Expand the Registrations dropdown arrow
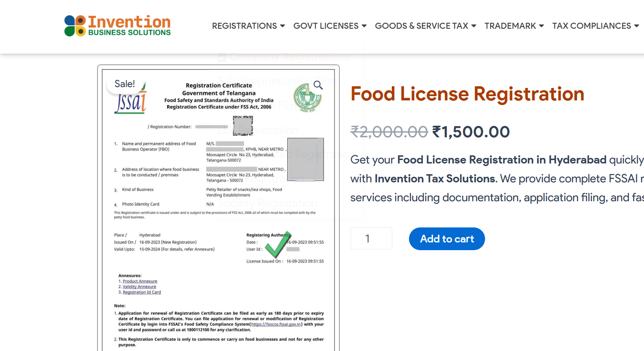The height and width of the screenshot is (351, 644). tap(282, 26)
